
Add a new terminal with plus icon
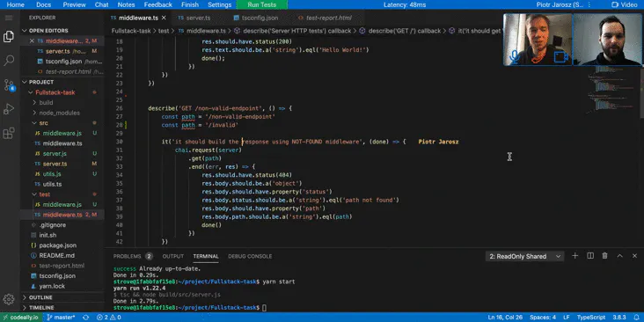coord(575,256)
